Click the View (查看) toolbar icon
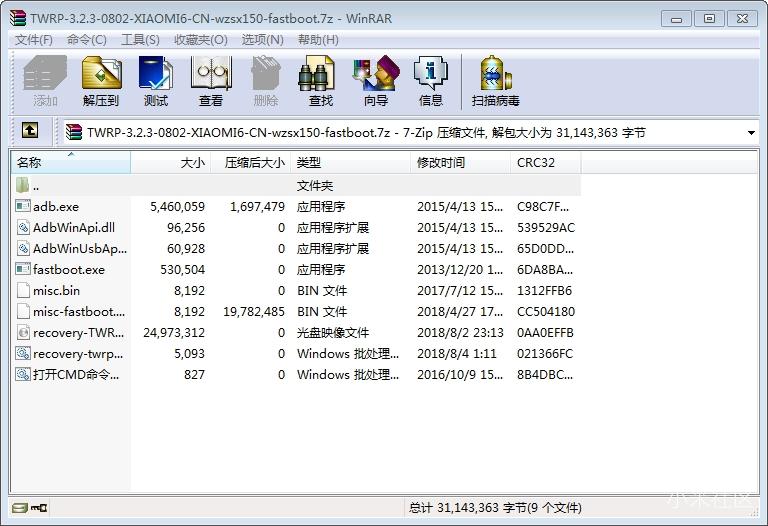This screenshot has width=768, height=526. 211,73
